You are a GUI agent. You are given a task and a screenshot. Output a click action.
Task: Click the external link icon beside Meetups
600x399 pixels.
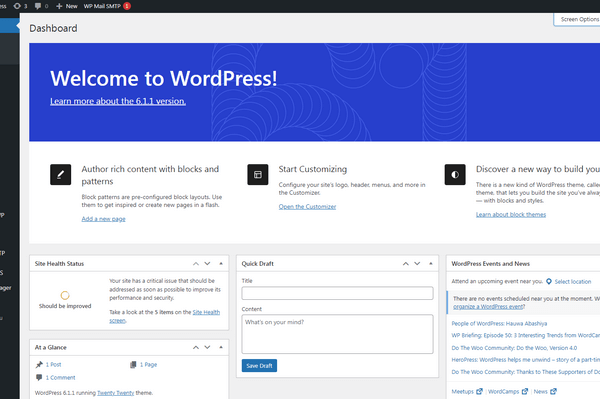479,391
